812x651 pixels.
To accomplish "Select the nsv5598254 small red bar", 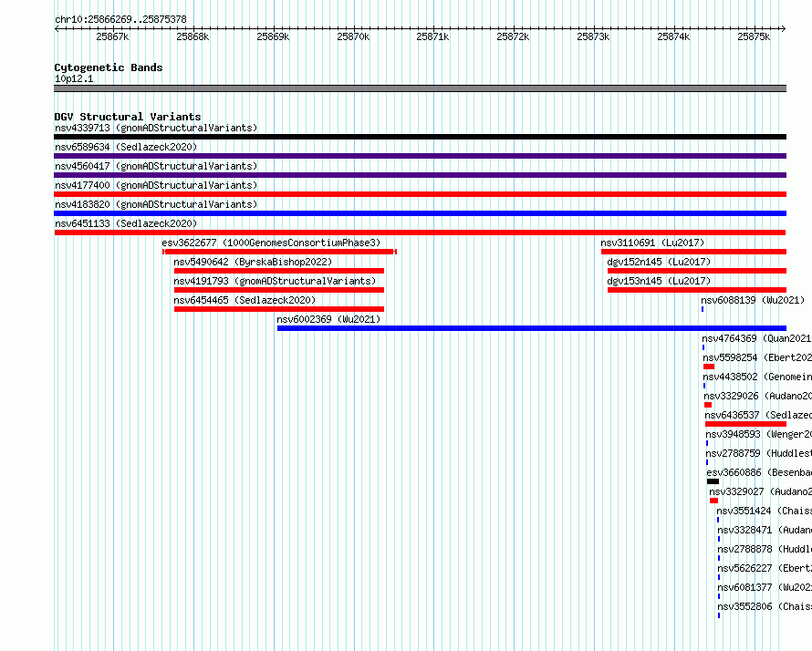I will (709, 367).
